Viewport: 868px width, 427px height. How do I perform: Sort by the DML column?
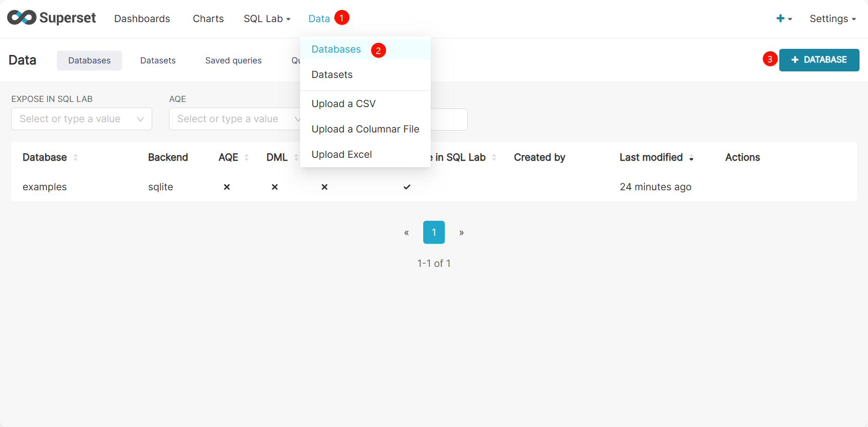pos(282,157)
